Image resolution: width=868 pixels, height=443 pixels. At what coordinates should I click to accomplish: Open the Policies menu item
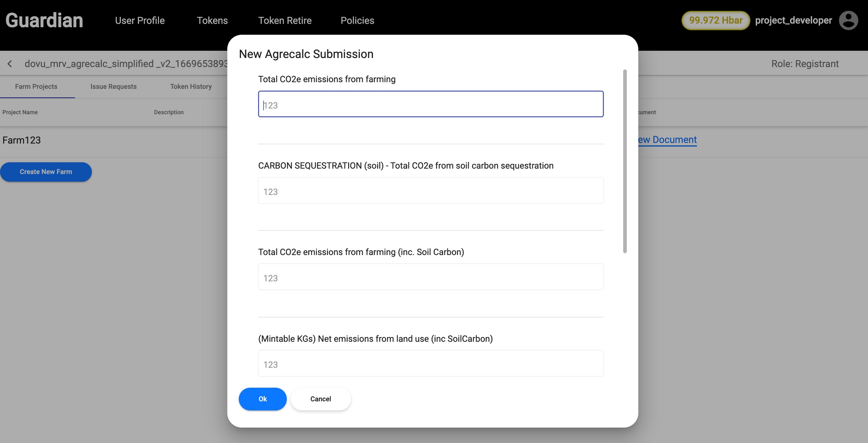coord(357,20)
